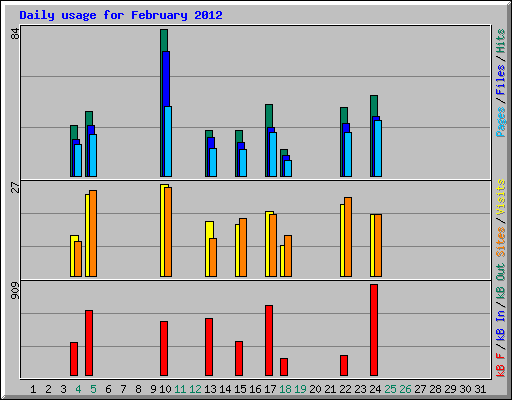Click day 7 on the x-axis
The height and width of the screenshot is (400, 512).
[123, 389]
